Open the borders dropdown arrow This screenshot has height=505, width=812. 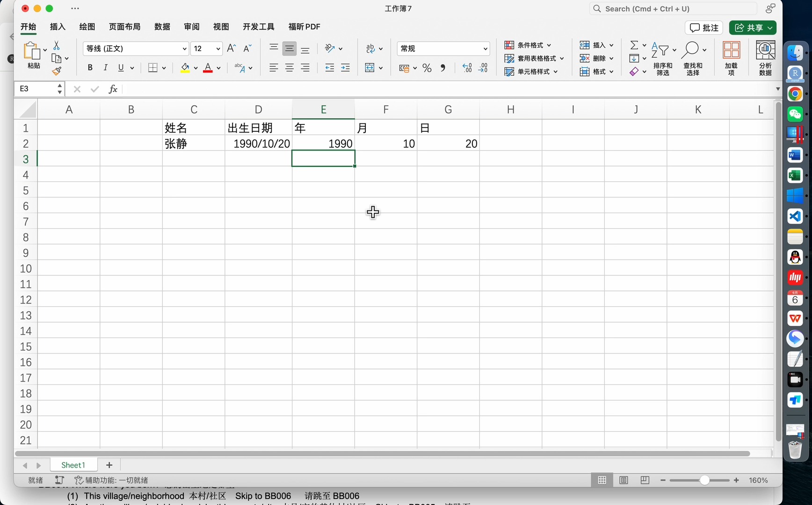point(164,68)
